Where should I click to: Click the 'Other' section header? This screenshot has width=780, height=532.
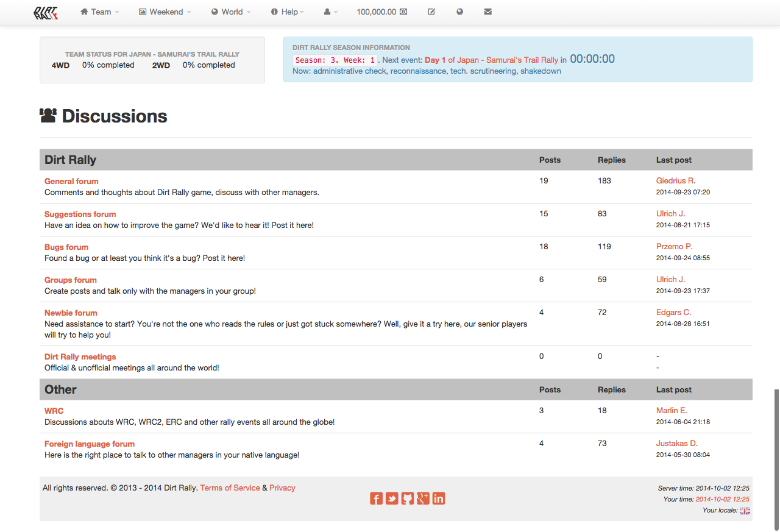pos(60,389)
